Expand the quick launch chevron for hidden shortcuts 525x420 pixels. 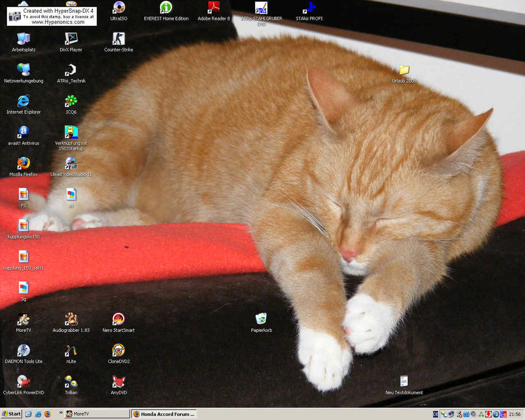point(61,414)
